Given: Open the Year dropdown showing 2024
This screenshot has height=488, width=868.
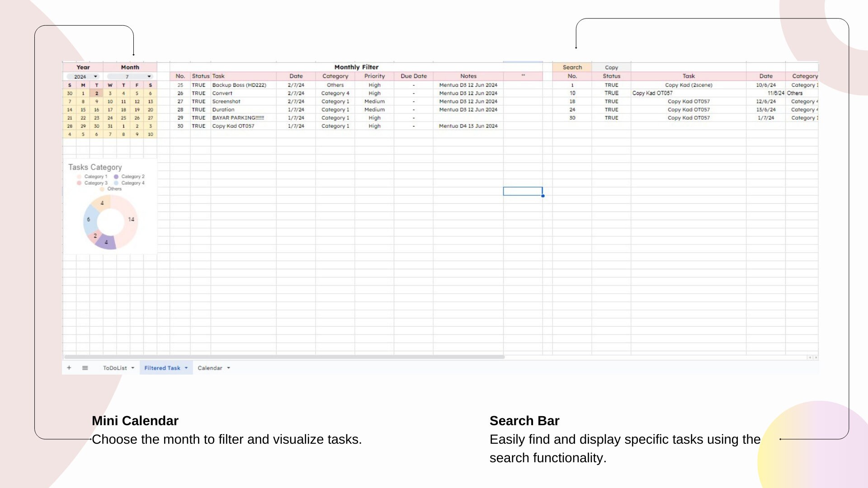Looking at the screenshot, I should point(95,76).
